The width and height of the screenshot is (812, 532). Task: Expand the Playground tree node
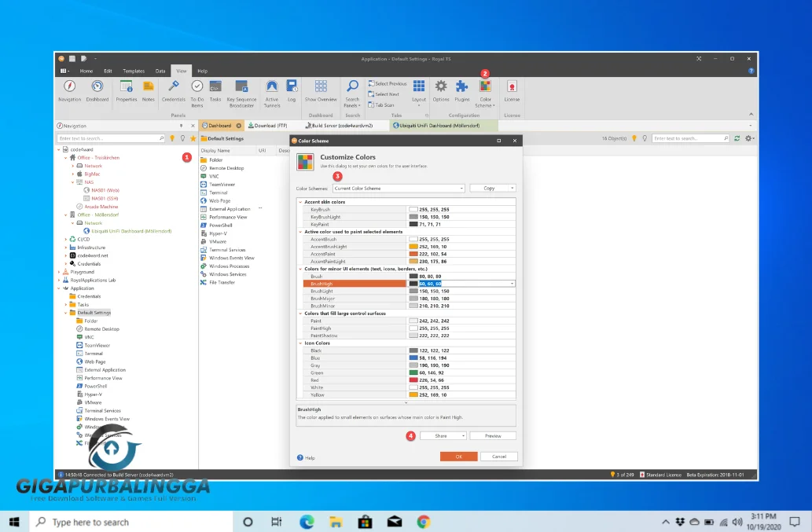(x=59, y=272)
